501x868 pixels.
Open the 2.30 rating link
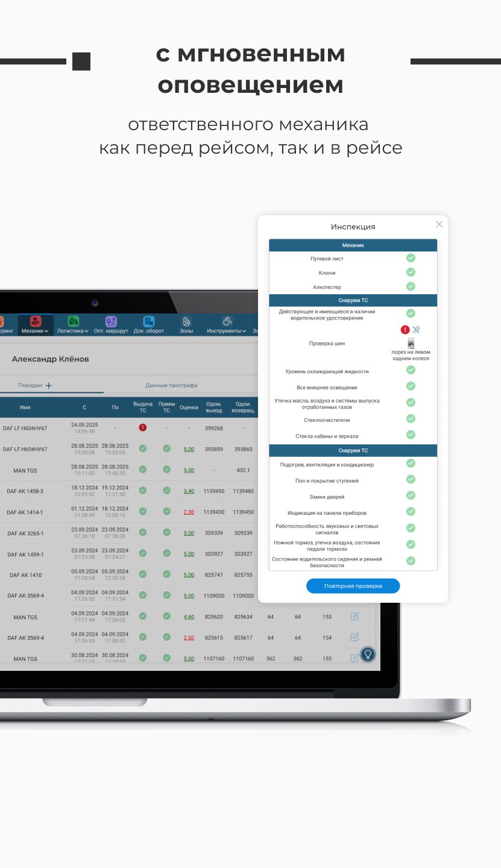189,512
